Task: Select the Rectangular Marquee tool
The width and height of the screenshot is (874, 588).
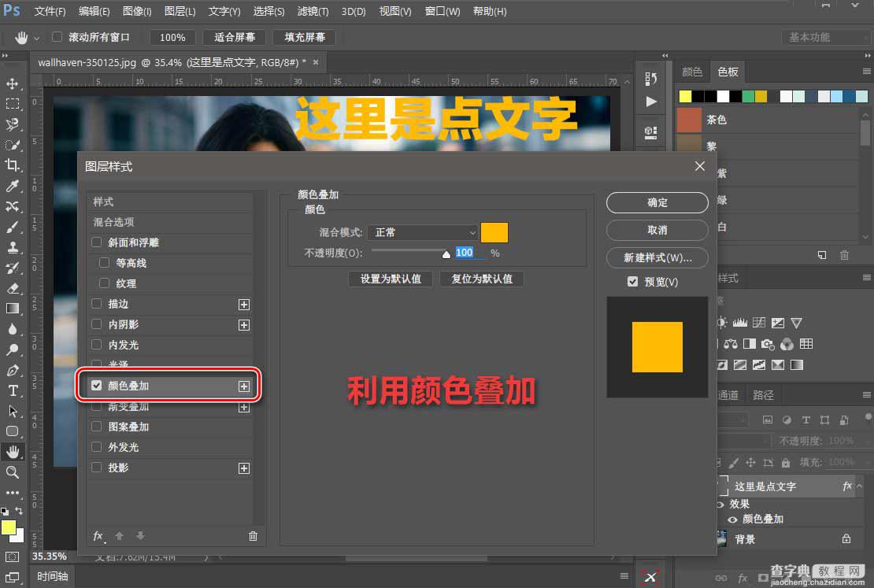Action: (13, 104)
